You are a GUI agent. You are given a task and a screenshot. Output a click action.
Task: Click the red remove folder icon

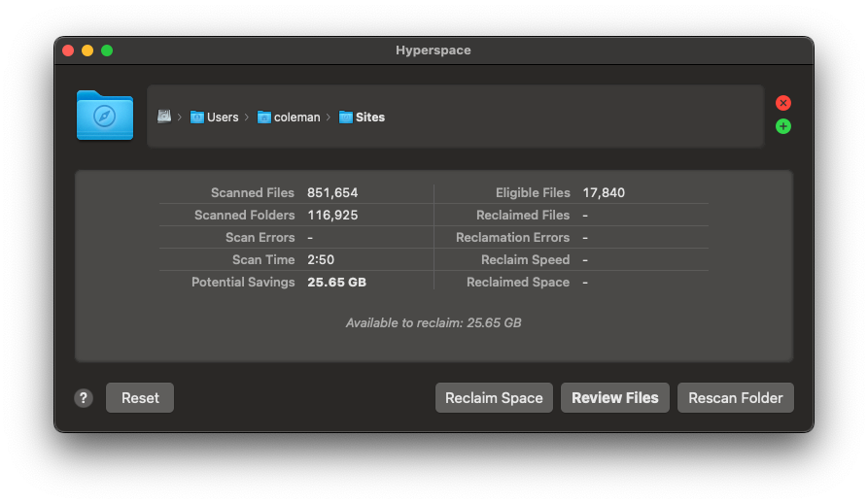tap(782, 103)
